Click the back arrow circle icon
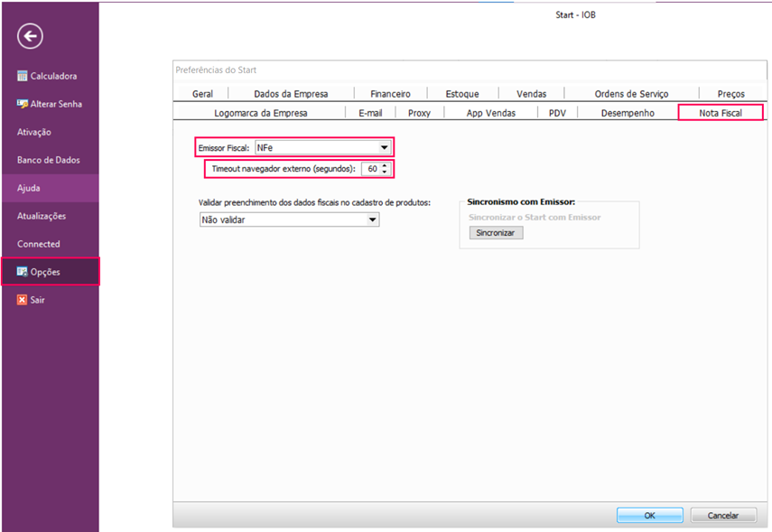 coord(30,36)
